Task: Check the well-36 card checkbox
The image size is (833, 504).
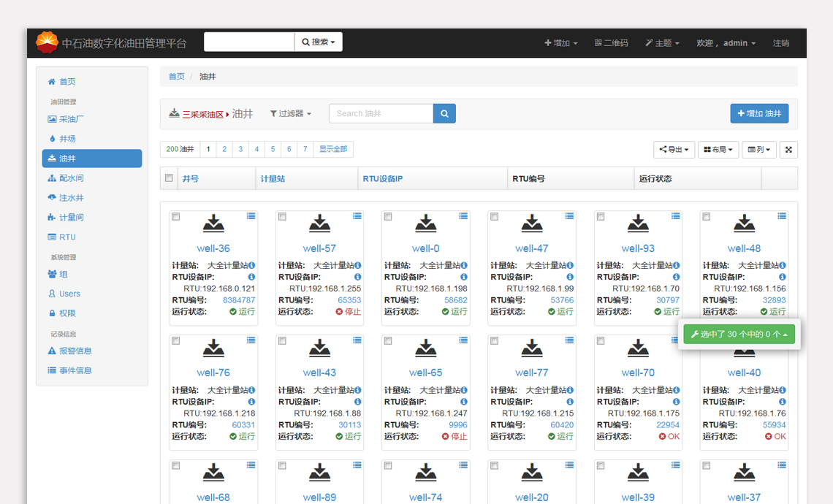Action: [176, 217]
